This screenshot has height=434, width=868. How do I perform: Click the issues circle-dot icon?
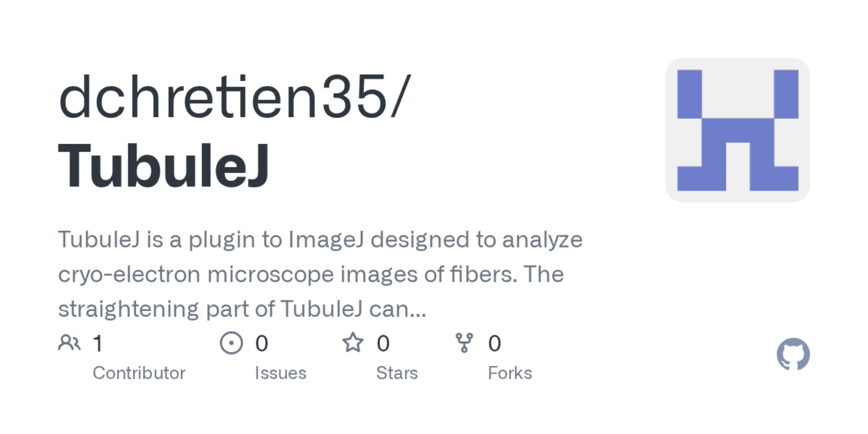pos(231,343)
